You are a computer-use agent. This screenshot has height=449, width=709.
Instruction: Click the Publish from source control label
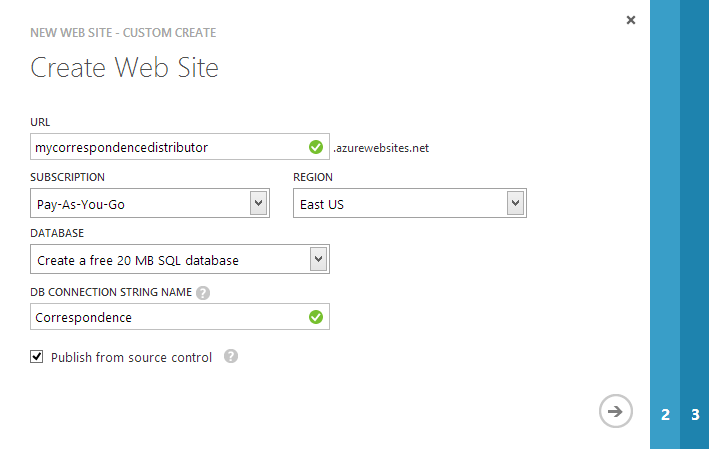[x=131, y=357]
